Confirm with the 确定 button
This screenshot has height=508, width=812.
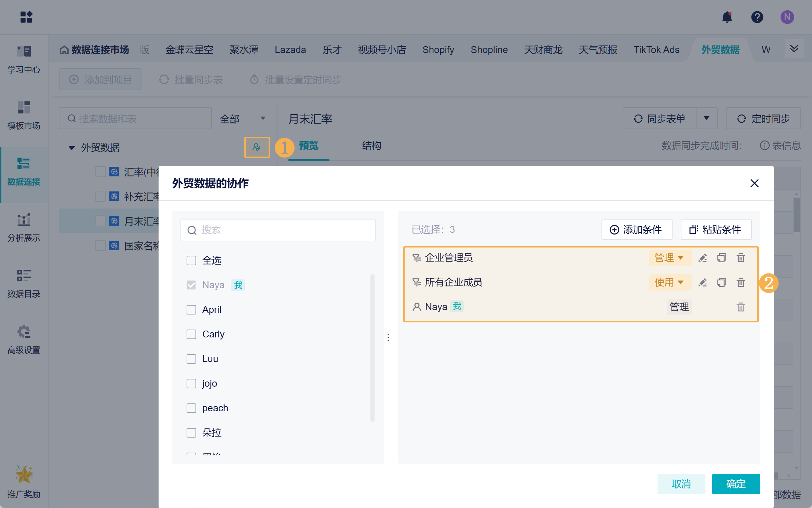[735, 484]
